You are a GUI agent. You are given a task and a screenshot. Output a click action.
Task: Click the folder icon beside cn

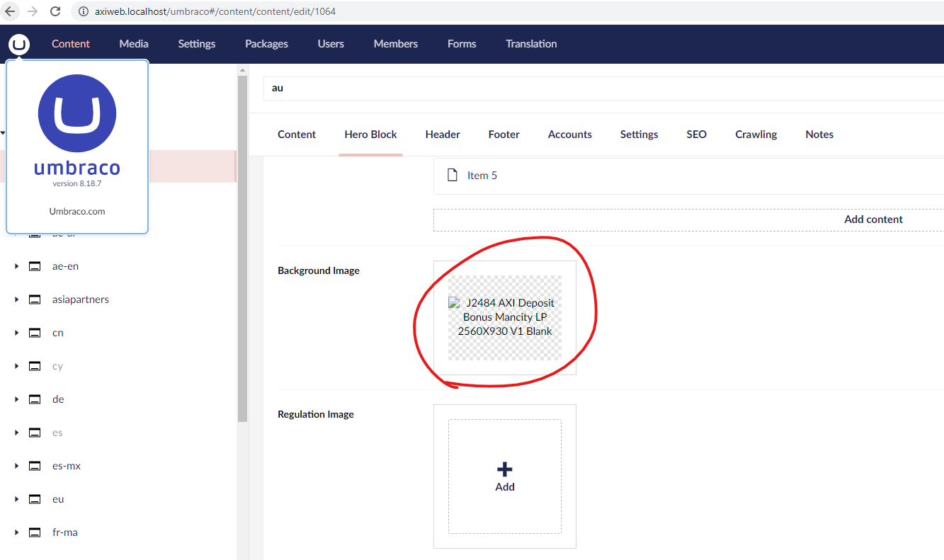click(x=35, y=332)
